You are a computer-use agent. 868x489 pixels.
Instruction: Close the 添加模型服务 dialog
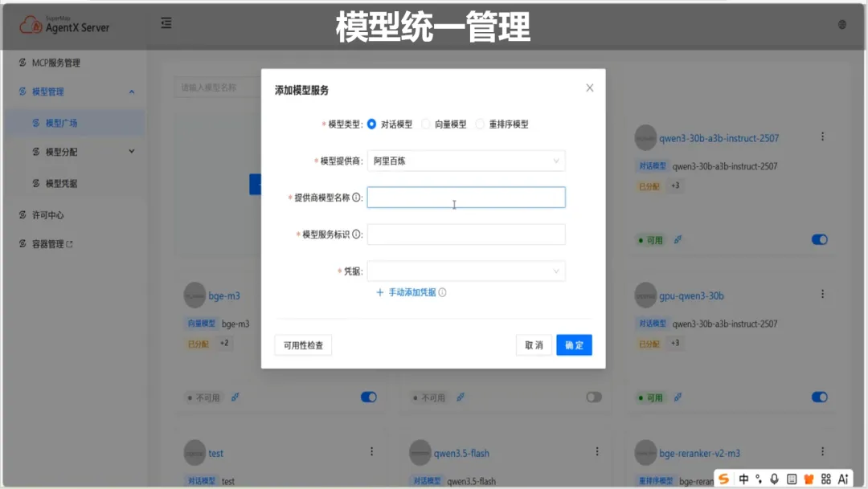(590, 88)
